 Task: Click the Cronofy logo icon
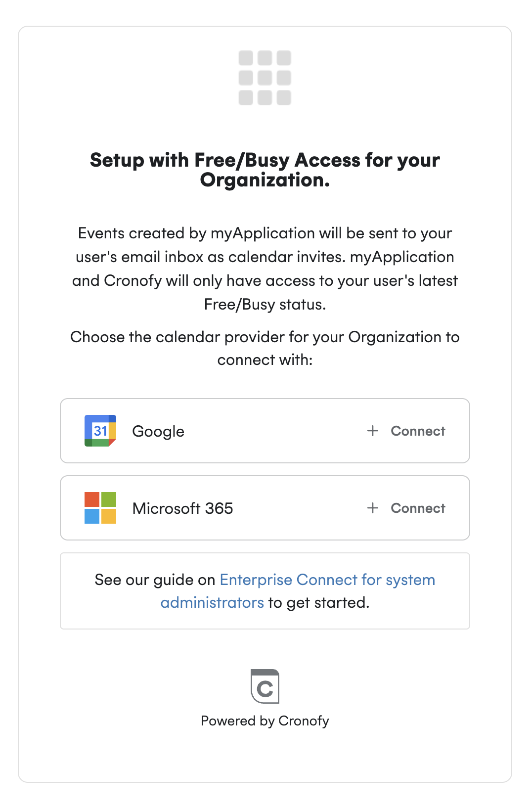tap(265, 686)
